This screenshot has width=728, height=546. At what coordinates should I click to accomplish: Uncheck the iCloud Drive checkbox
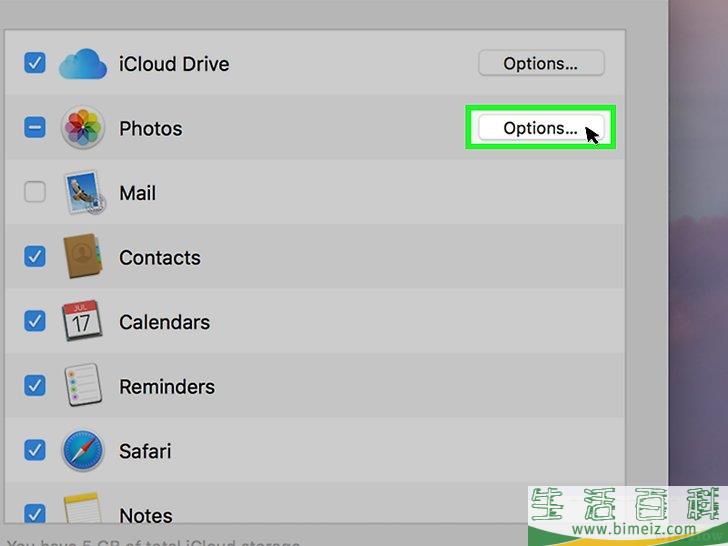[35, 63]
